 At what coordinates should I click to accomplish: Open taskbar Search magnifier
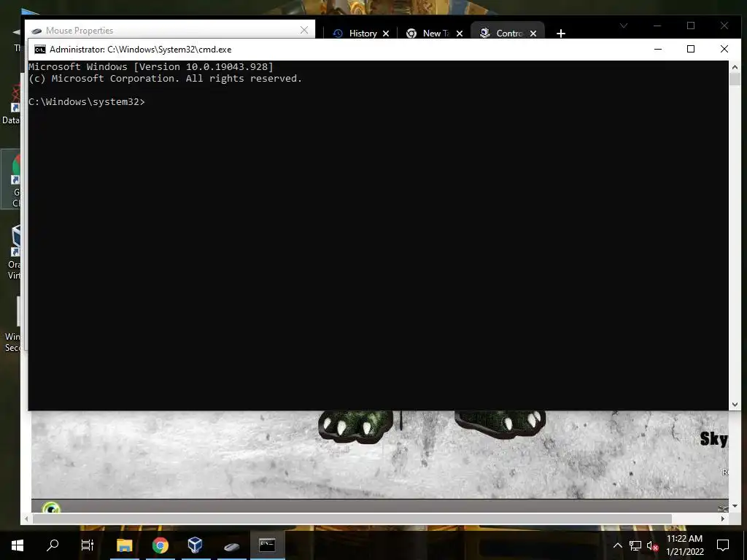click(53, 545)
